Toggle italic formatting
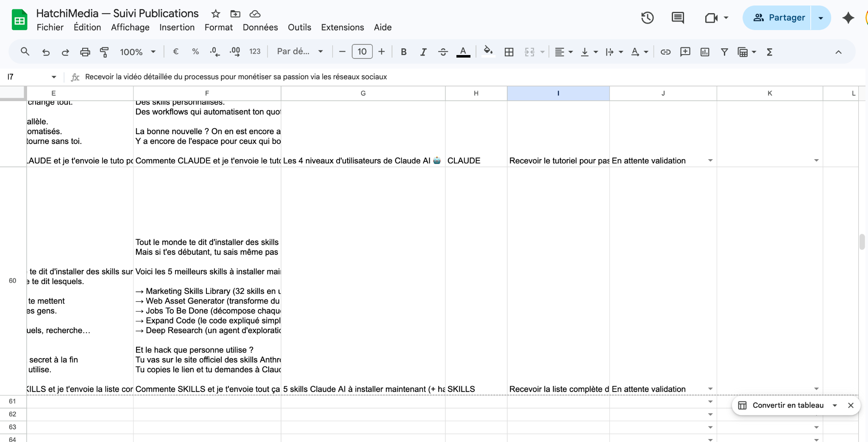This screenshot has height=442, width=868. click(423, 52)
